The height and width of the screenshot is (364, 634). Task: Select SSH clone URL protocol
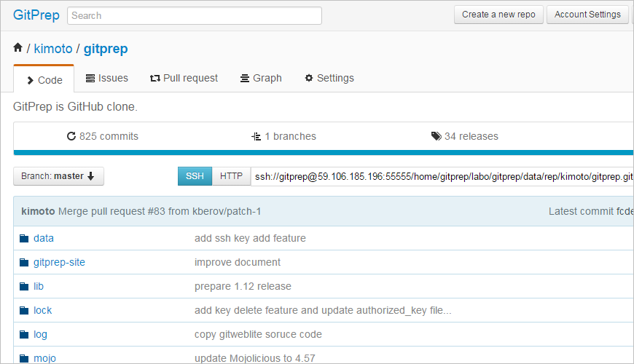pyautogui.click(x=195, y=176)
